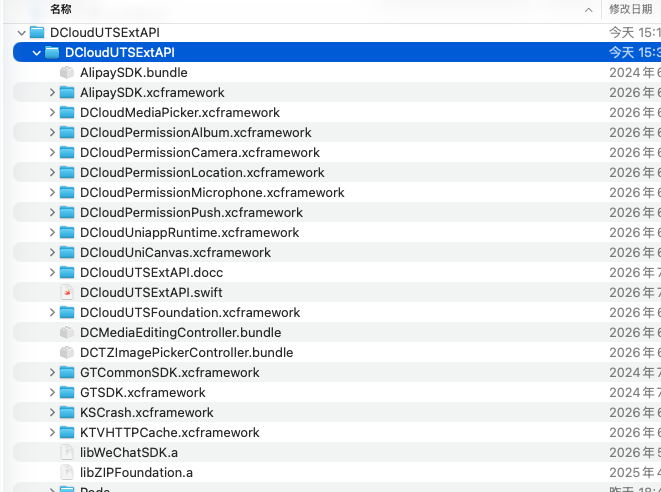This screenshot has height=492, width=661.
Task: Expand DCloudPermissionAlbum.xcframework chevron
Action: pos(52,133)
